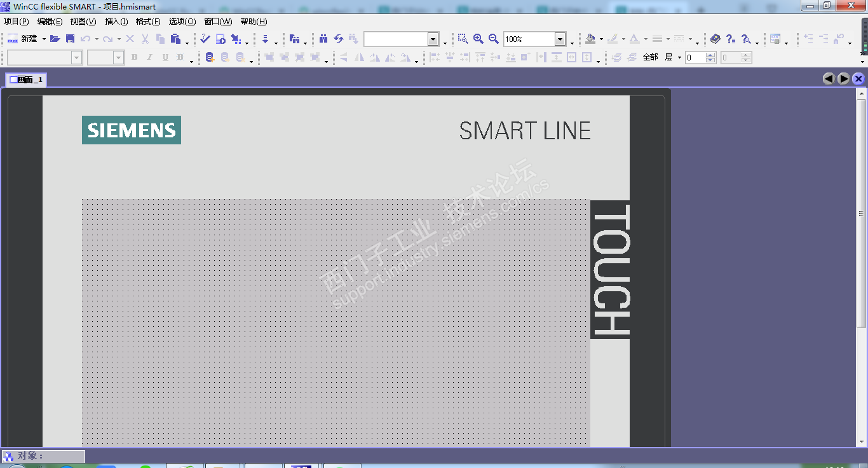Screen dimensions: 868x468
Task: Click the delete X icon
Action: 130,39
